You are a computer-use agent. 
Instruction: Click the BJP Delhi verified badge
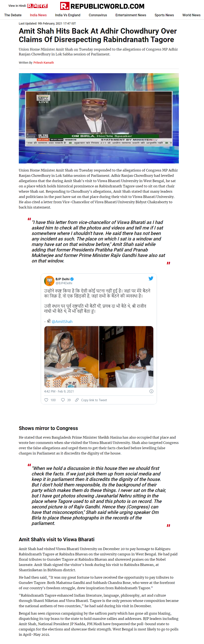pyautogui.click(x=72, y=279)
